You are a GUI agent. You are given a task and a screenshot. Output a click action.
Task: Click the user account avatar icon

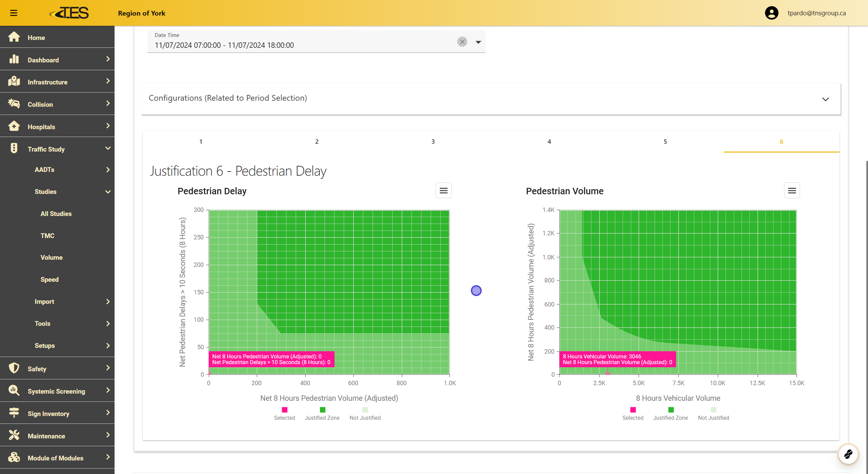(x=771, y=13)
